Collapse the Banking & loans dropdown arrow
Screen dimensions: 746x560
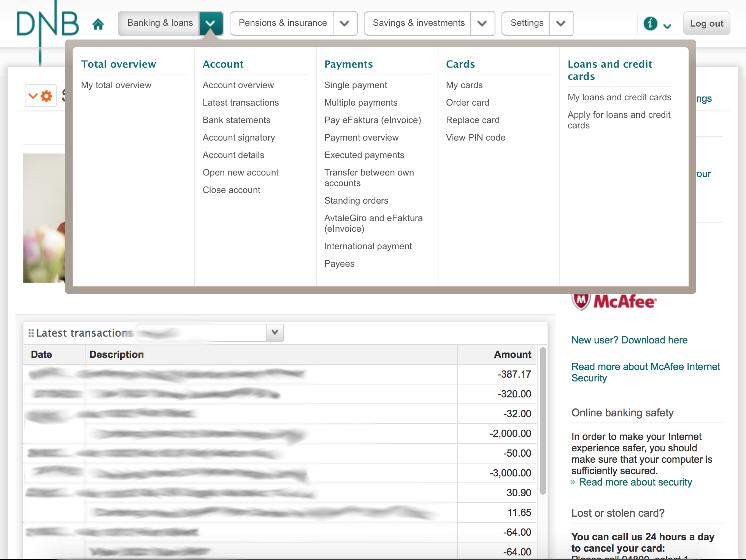210,24
